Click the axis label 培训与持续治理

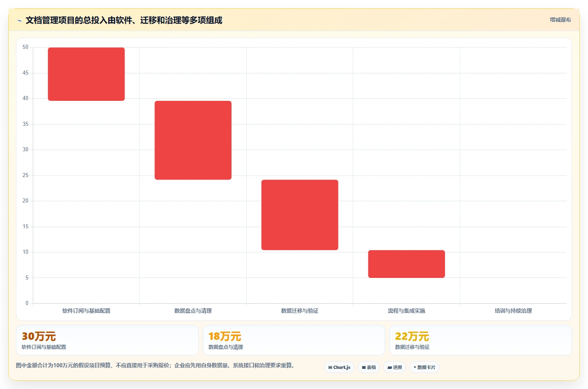click(x=513, y=311)
